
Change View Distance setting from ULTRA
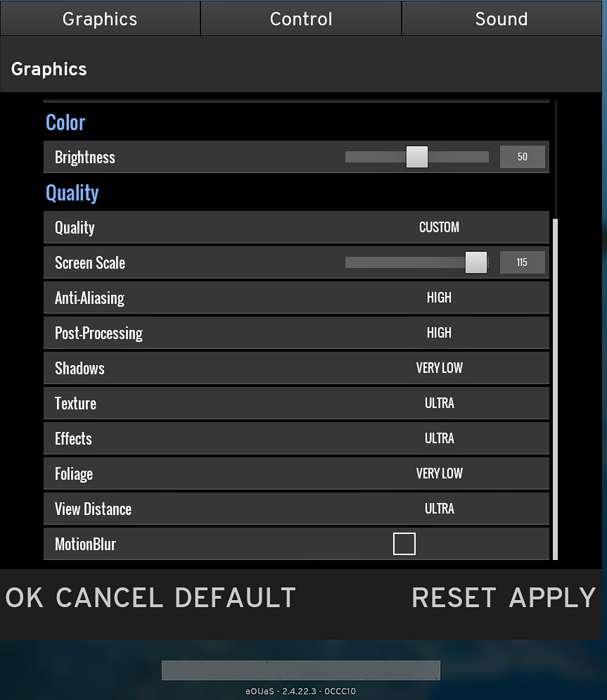pos(439,509)
